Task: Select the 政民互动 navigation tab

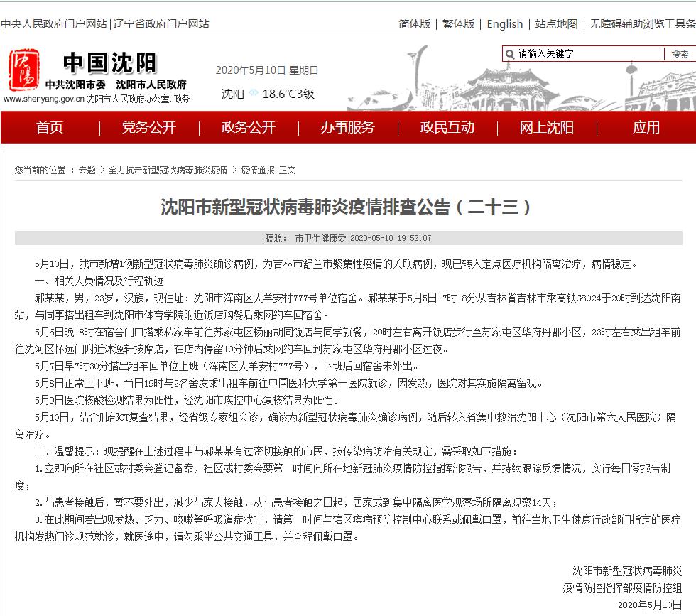Action: coord(447,128)
